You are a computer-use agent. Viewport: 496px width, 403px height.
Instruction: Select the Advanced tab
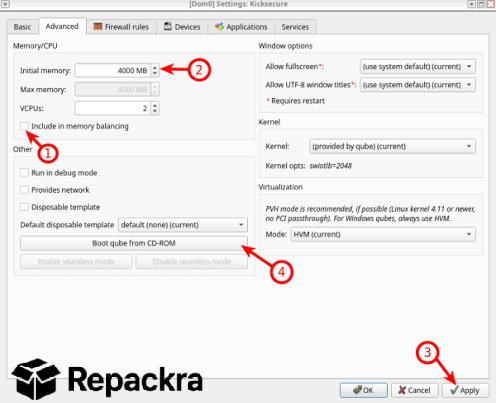[62, 26]
